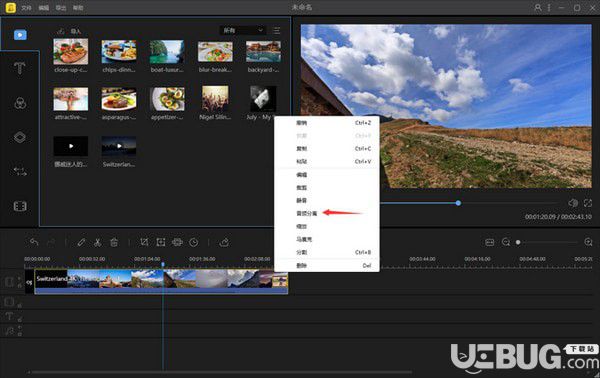Select the Switzerlan... video thumbnail in media library
Image resolution: width=600 pixels, height=378 pixels.
point(119,146)
